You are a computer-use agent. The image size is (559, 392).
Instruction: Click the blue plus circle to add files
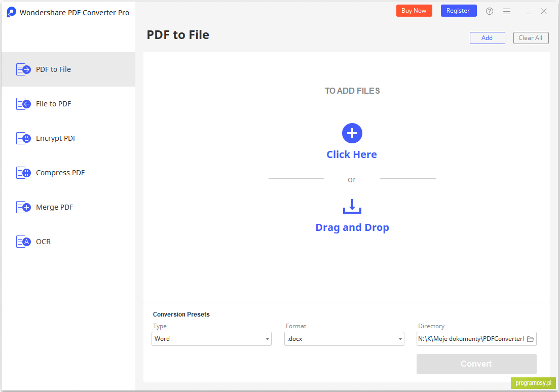pyautogui.click(x=352, y=133)
